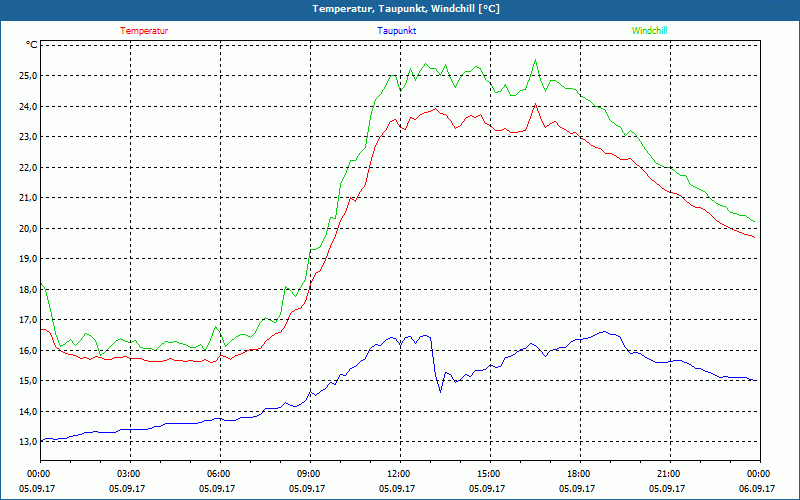Click the 23,0 y-axis value
The image size is (800, 500).
click(28, 137)
